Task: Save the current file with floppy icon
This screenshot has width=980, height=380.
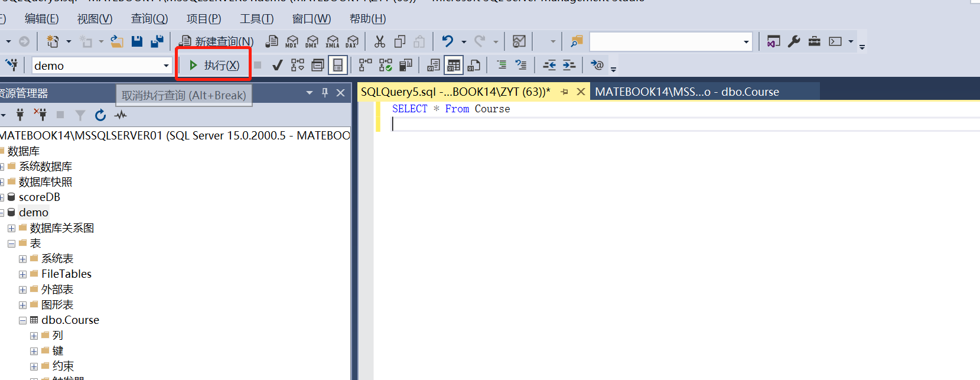Action: (137, 41)
